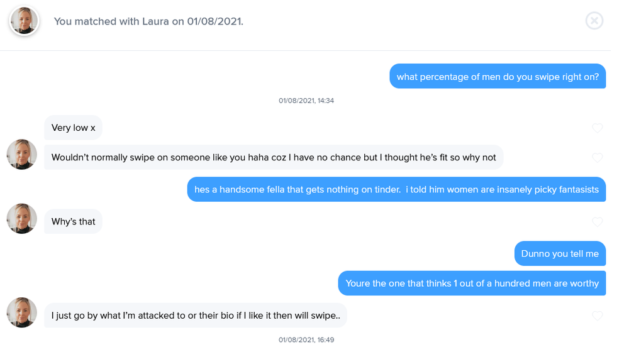Click the 16:49 timestamp label
Viewport: 629px width, 364px height.
pyautogui.click(x=306, y=340)
